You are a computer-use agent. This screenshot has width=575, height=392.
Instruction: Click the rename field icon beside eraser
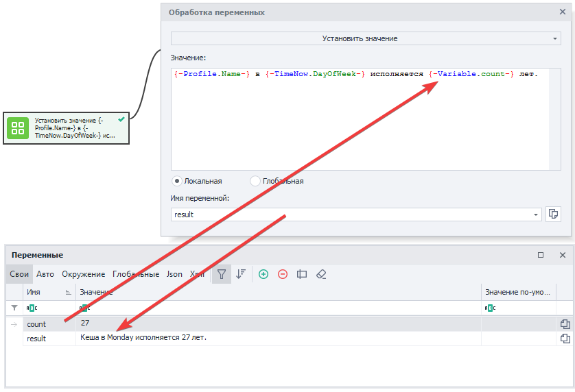tap(301, 274)
